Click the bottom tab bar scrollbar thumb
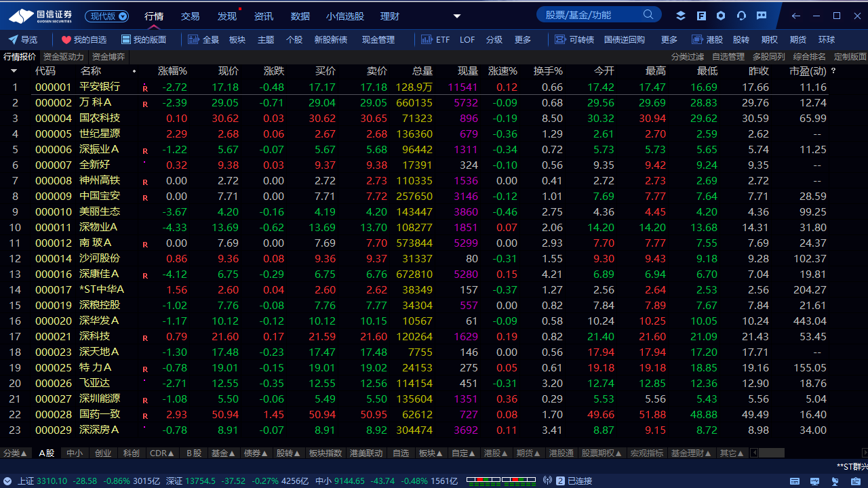The height and width of the screenshot is (488, 868). [x=771, y=453]
